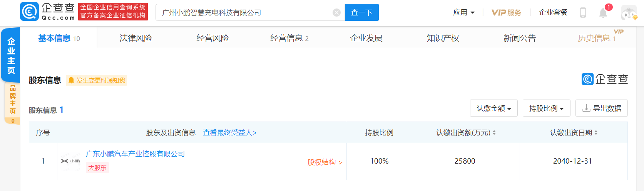Screen dimensions: 644x191
Task: Open VIP服务 menu
Action: click(x=506, y=13)
